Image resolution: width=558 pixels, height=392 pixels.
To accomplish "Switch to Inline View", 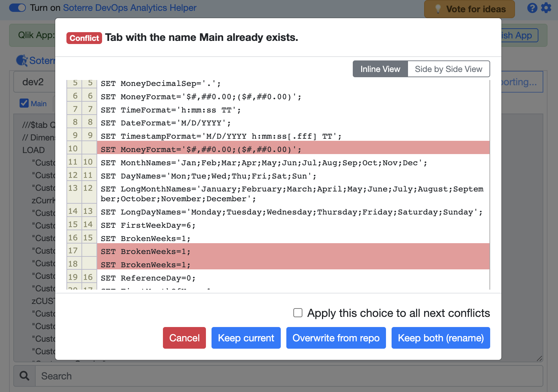I will pyautogui.click(x=380, y=69).
